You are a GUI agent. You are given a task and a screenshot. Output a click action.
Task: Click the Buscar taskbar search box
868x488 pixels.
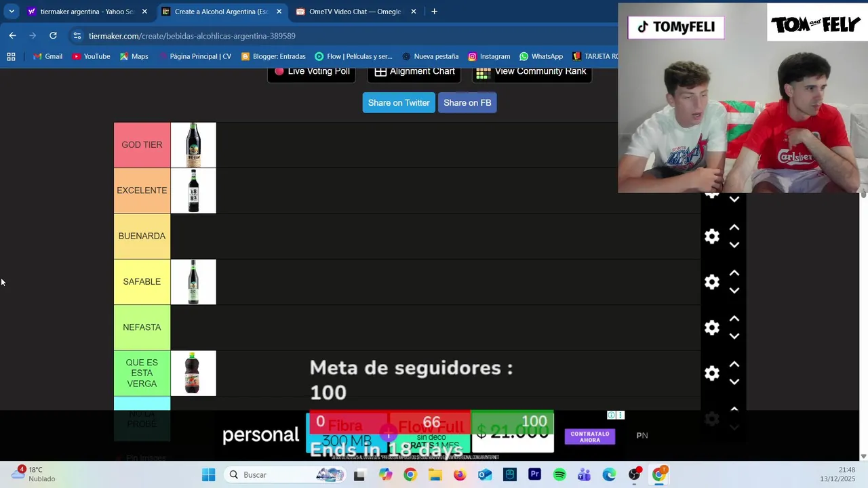coord(285,475)
